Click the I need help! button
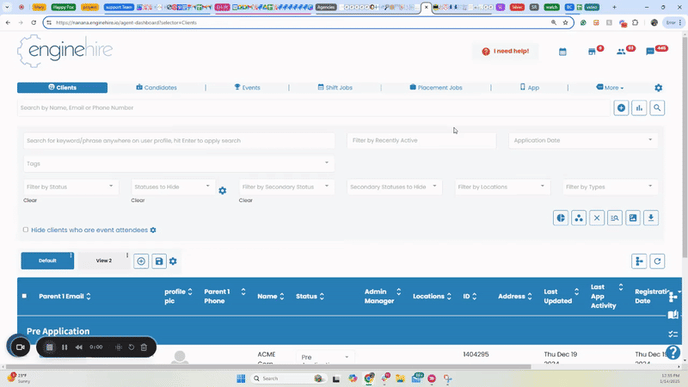 coord(505,51)
